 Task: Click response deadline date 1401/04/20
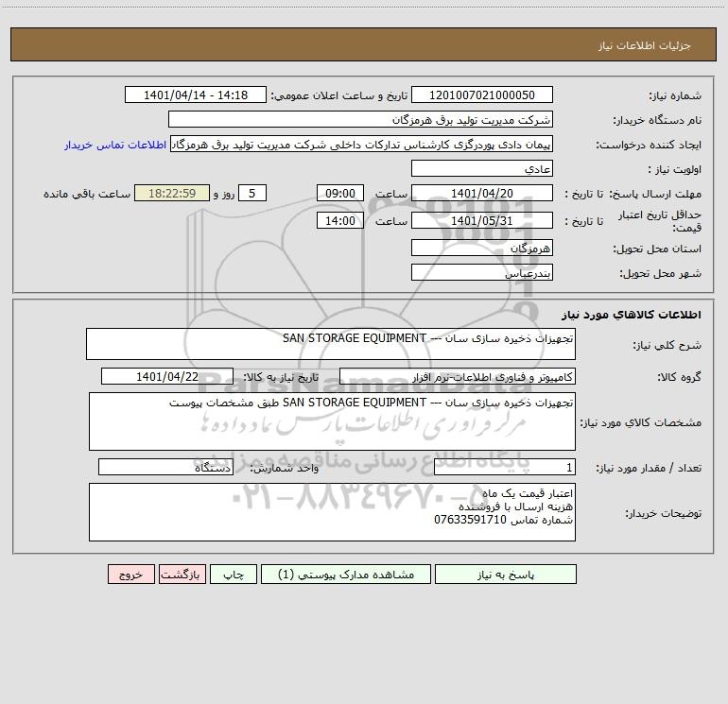pyautogui.click(x=482, y=193)
